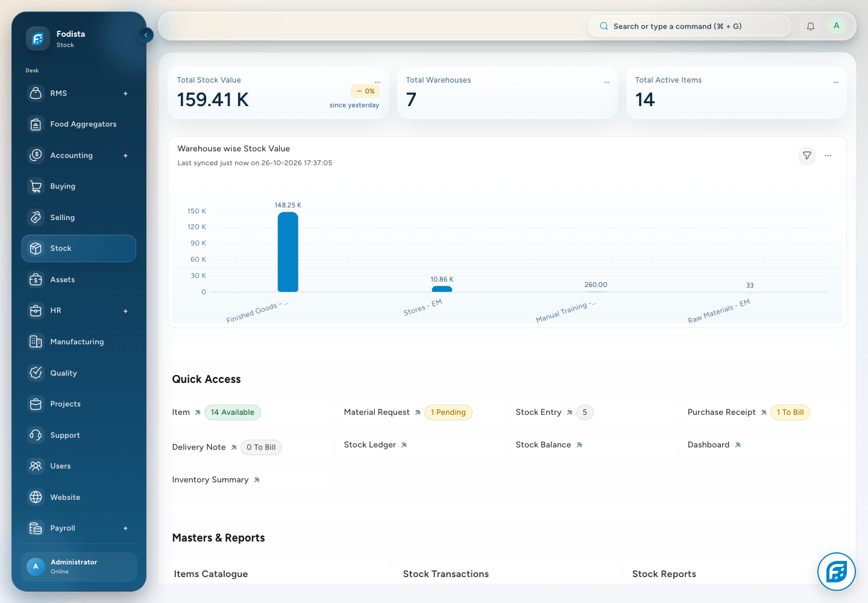Viewport: 868px width, 603px height.
Task: Open Food Aggregators icon in sidebar
Action: click(x=36, y=124)
